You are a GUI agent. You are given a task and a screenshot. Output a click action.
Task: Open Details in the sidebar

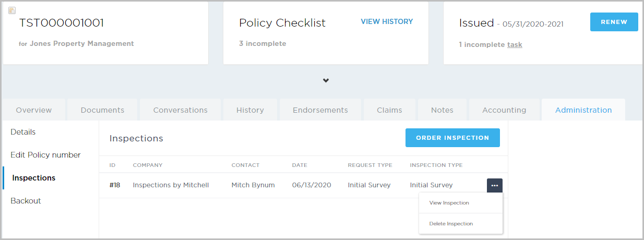pyautogui.click(x=23, y=132)
